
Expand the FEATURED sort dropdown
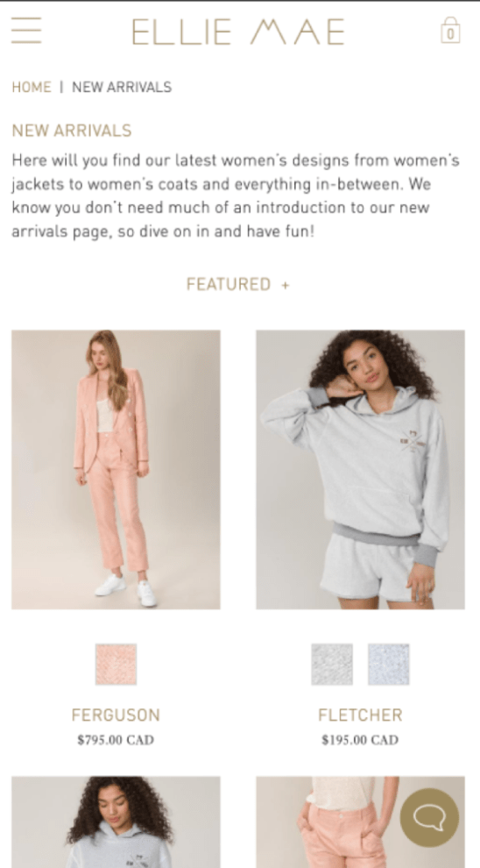pos(238,285)
